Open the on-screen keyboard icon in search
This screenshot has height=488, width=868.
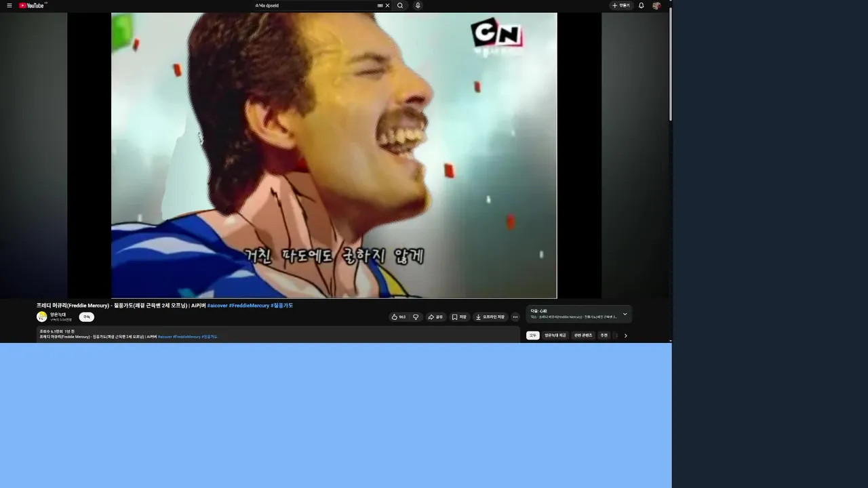(380, 5)
